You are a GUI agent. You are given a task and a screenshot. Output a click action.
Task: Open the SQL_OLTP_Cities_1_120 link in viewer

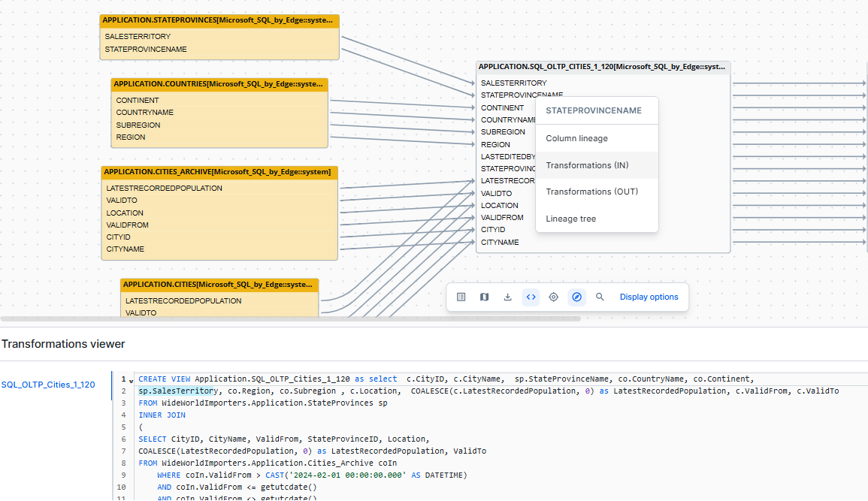tap(48, 385)
